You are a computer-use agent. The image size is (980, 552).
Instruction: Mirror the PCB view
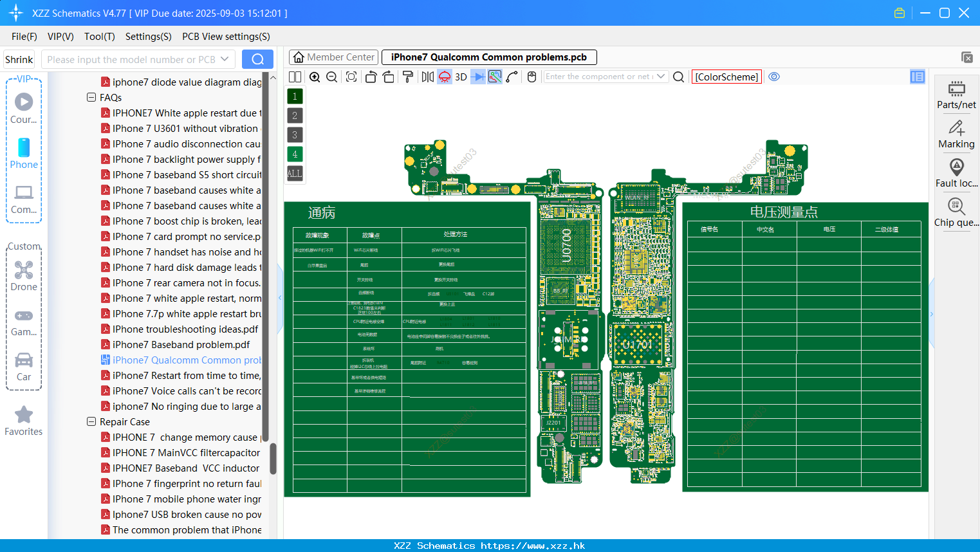pyautogui.click(x=427, y=77)
